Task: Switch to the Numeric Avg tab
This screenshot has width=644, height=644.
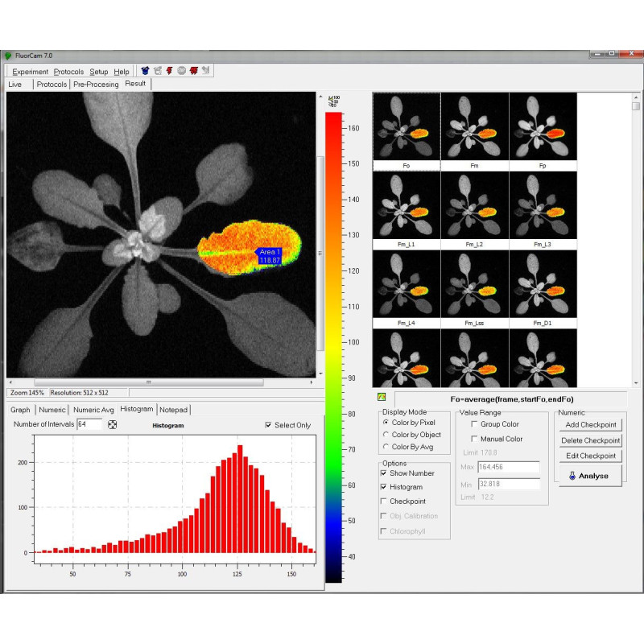Action: [93, 409]
